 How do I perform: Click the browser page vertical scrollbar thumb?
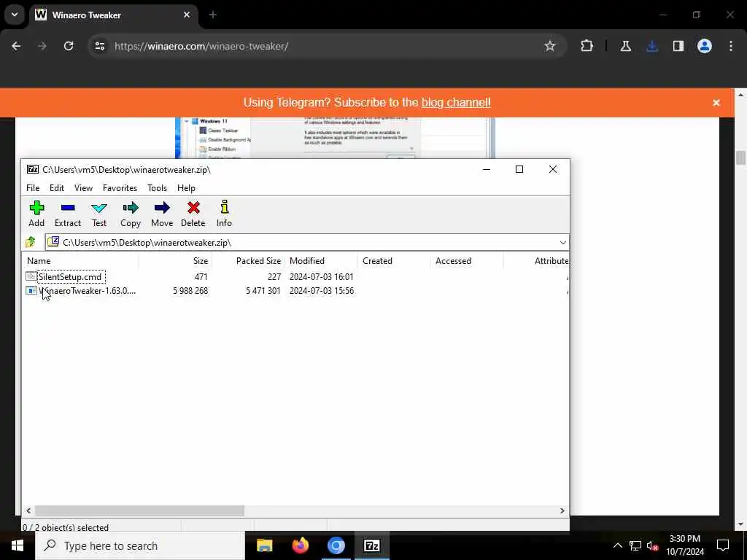740,157
